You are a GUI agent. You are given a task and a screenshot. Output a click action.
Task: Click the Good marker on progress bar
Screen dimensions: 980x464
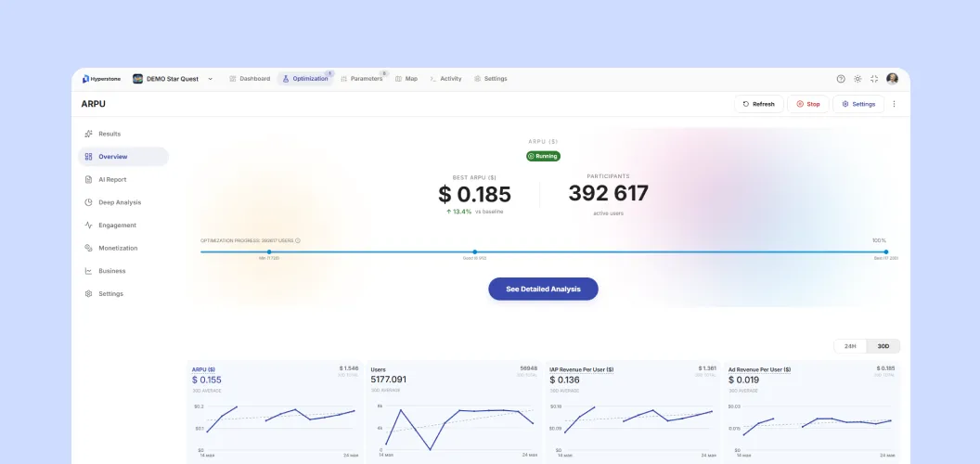[x=474, y=252]
